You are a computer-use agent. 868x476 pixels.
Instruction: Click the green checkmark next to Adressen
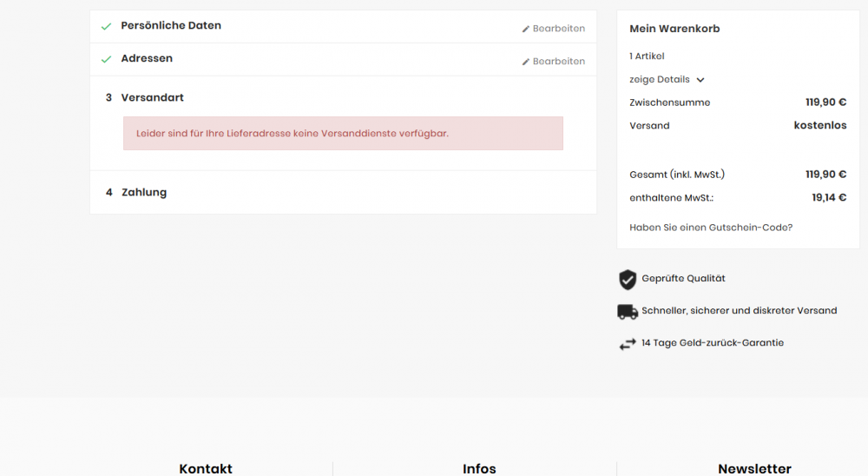coord(106,59)
